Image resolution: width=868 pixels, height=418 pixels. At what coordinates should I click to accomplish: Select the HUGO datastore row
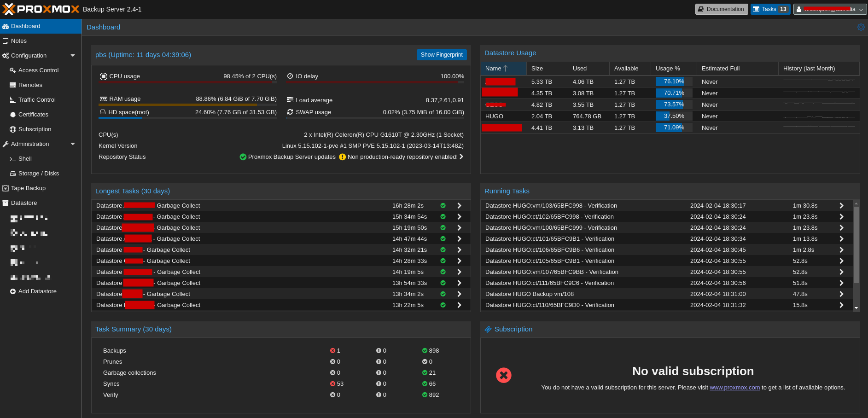point(670,116)
